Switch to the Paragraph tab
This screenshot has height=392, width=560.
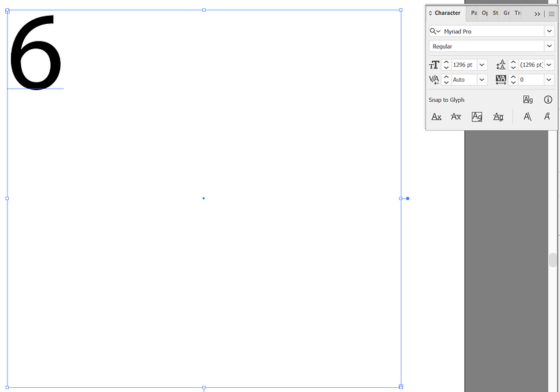pos(474,13)
